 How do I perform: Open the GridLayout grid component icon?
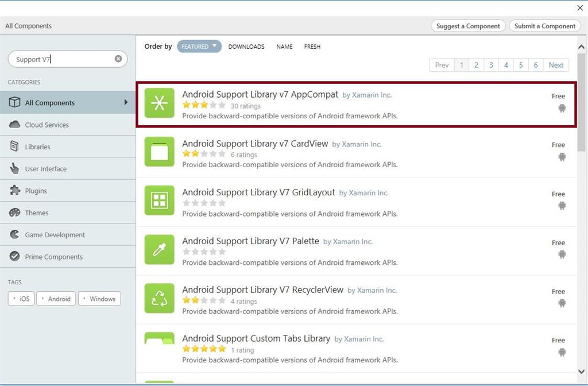pos(160,200)
